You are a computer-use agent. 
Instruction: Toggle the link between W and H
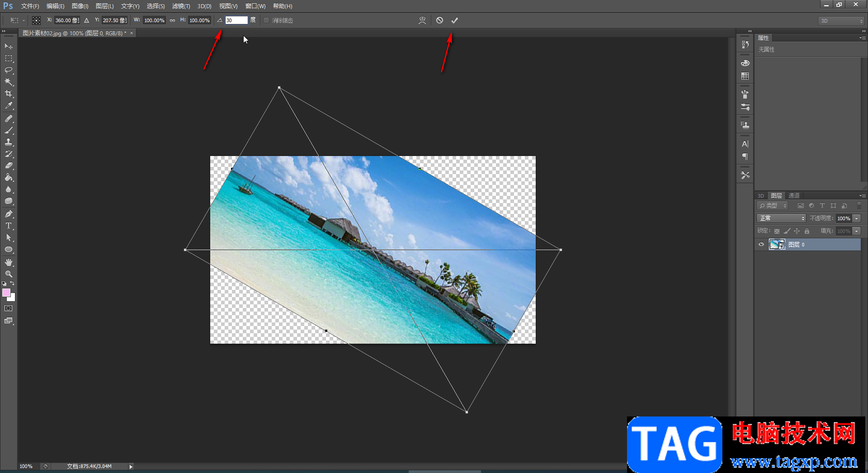coord(172,20)
